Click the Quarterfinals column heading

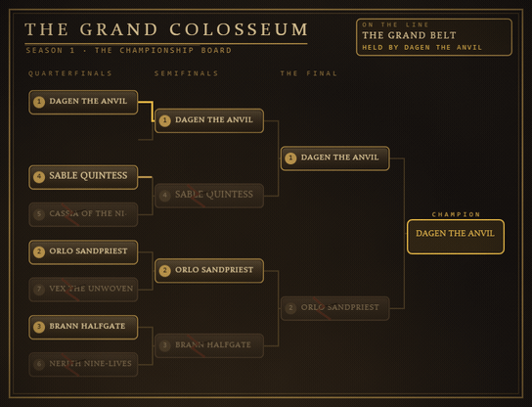pyautogui.click(x=70, y=73)
